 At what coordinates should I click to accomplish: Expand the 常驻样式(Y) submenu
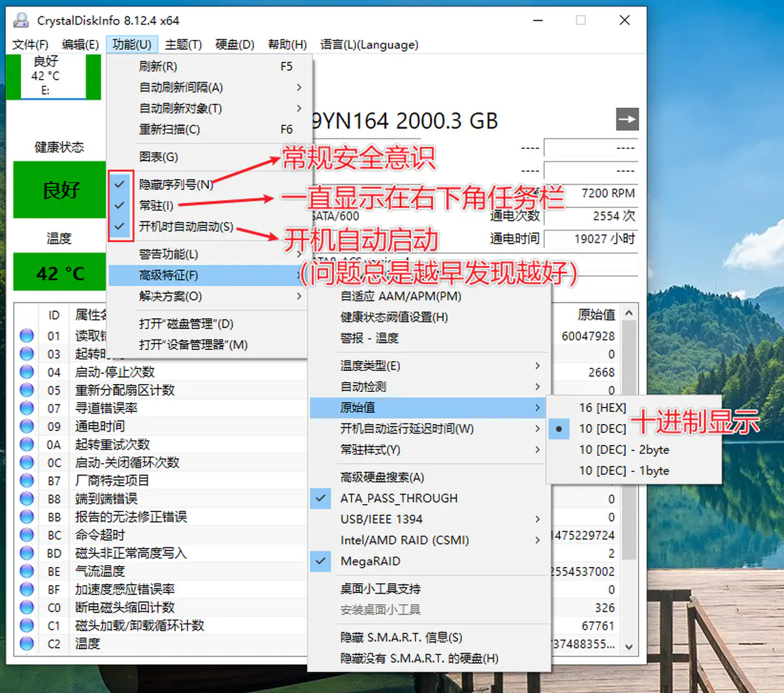click(429, 449)
